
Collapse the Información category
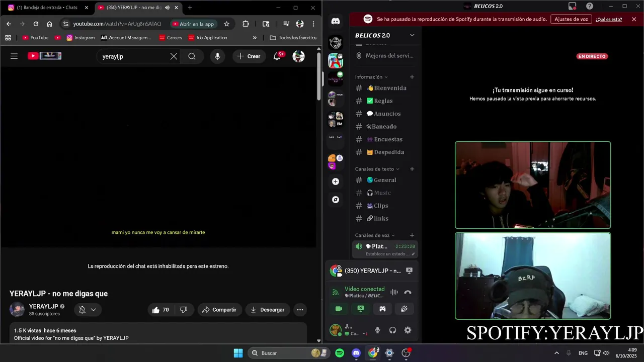pos(371,77)
